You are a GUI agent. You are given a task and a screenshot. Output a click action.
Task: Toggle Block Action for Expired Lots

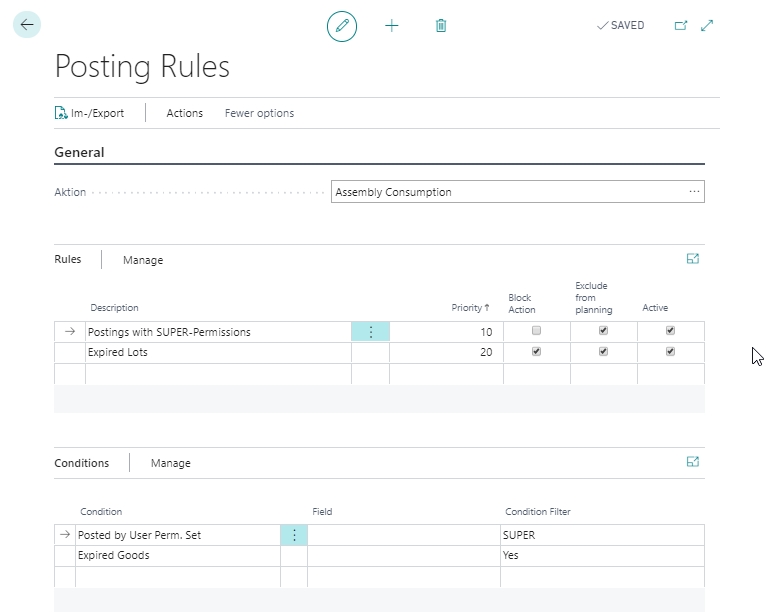536,351
